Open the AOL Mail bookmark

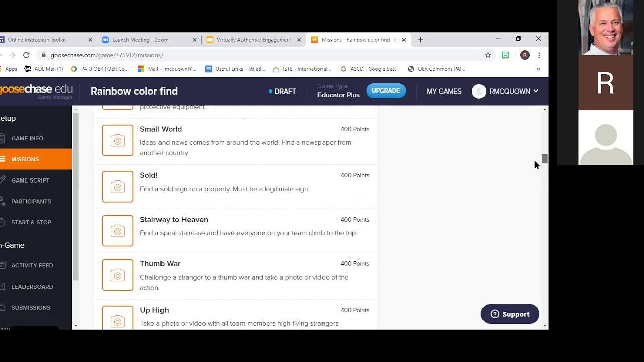[x=44, y=69]
